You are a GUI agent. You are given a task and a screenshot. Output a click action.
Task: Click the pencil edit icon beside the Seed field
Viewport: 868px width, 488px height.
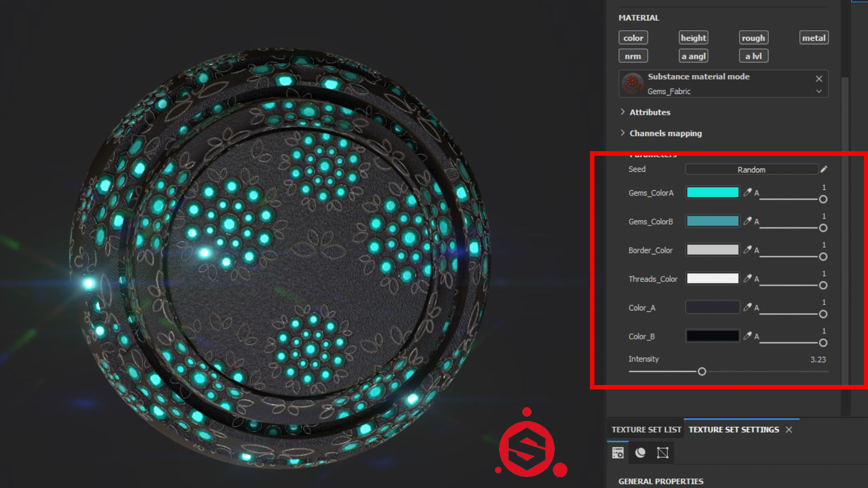coord(824,169)
